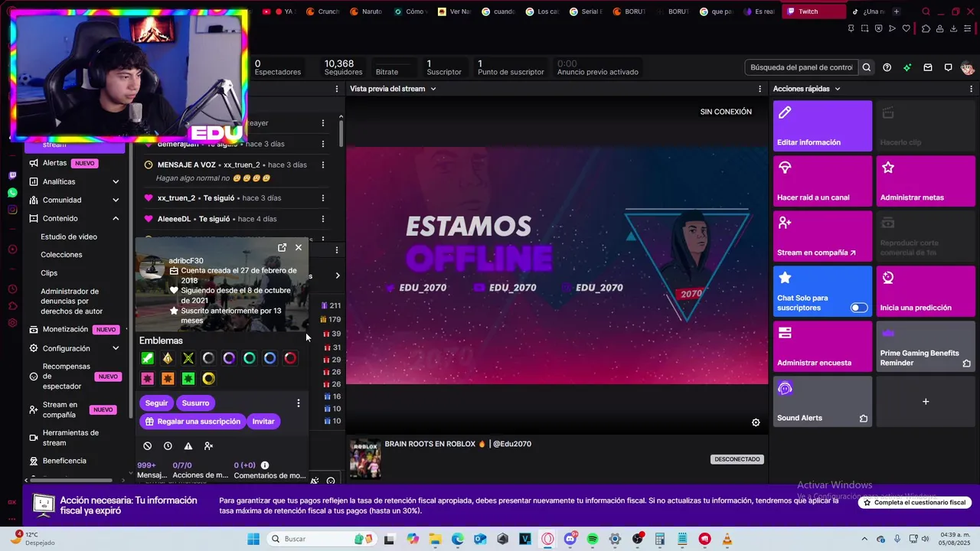Click the Invitar button
Viewport: 980px width, 551px height.
coord(263,422)
